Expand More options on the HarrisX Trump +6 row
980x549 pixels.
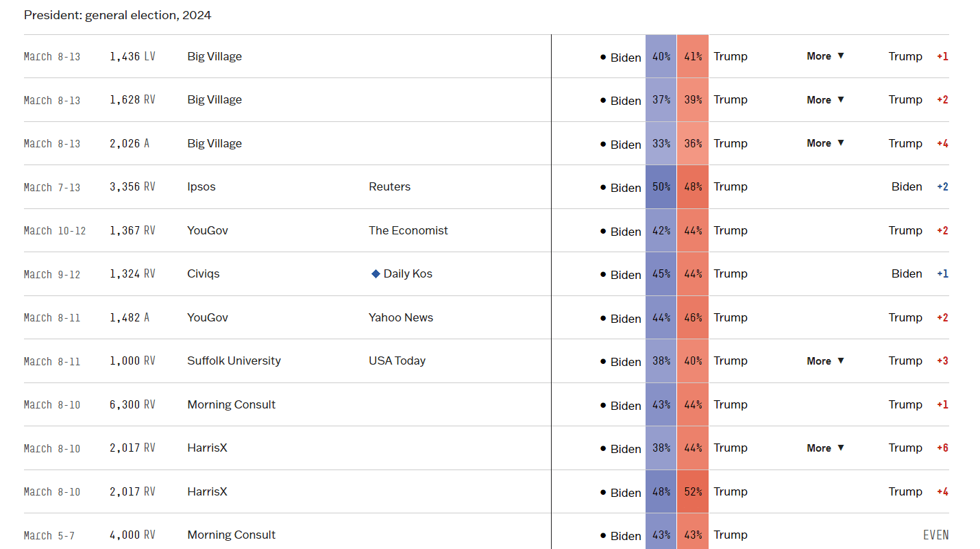click(x=824, y=448)
